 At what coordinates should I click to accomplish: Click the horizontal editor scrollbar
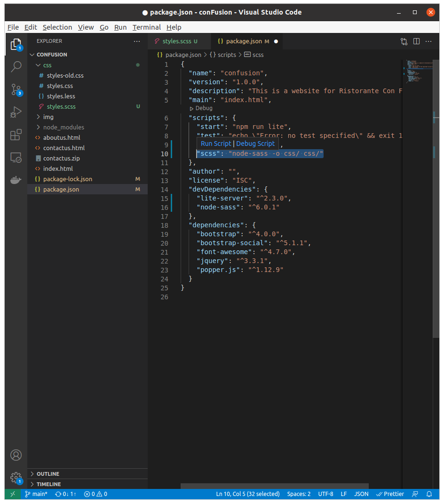(274, 486)
